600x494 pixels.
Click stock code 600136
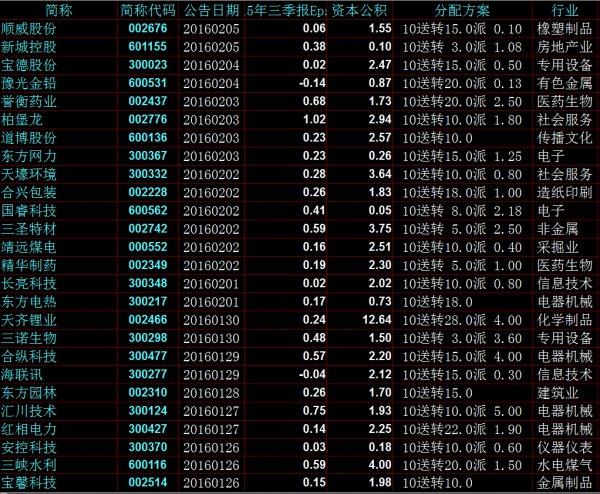[148, 138]
